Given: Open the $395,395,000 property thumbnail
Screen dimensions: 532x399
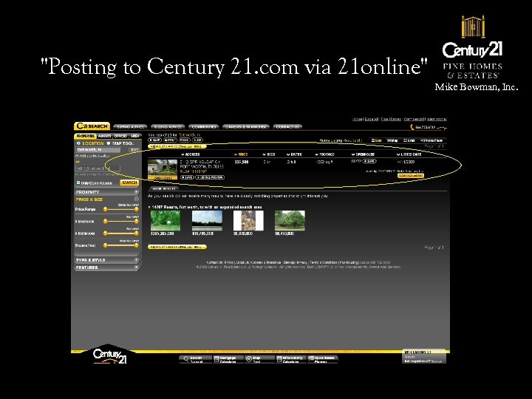Looking at the screenshot, I should [166, 220].
